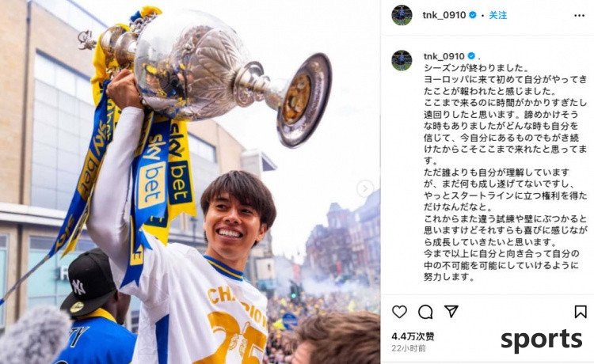Save post with the bookmark icon

[x=580, y=312]
